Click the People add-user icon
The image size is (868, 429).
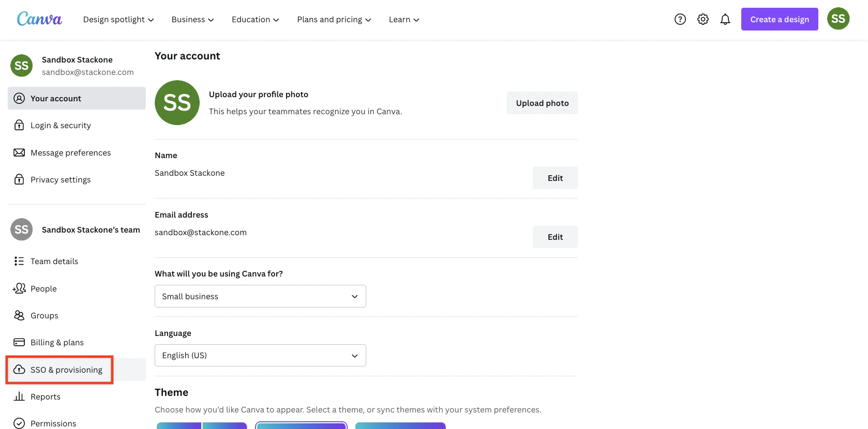tap(19, 288)
